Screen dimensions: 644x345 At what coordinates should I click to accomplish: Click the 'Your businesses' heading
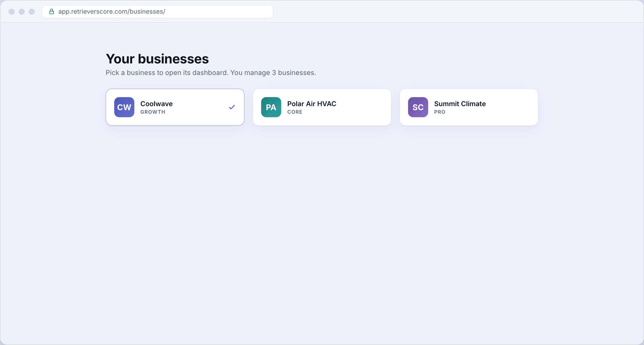point(157,59)
